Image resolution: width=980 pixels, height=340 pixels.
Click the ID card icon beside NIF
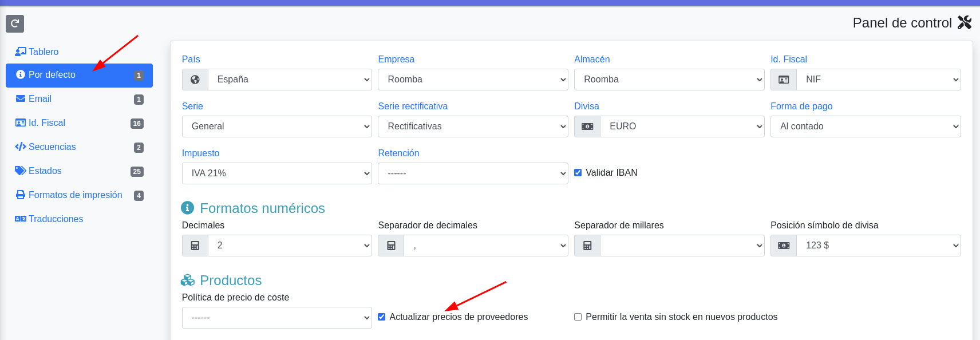(x=784, y=80)
